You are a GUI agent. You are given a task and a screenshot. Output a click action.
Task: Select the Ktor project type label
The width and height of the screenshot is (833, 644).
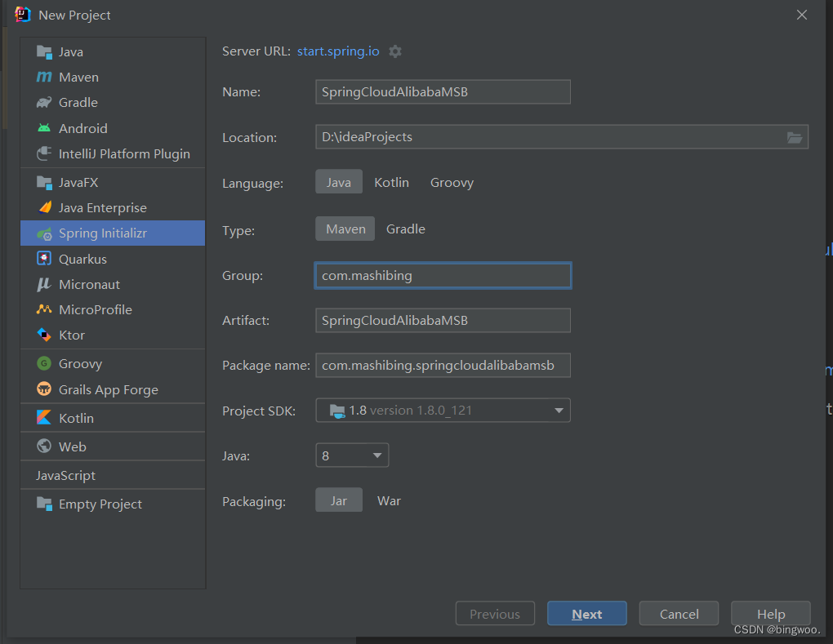72,335
